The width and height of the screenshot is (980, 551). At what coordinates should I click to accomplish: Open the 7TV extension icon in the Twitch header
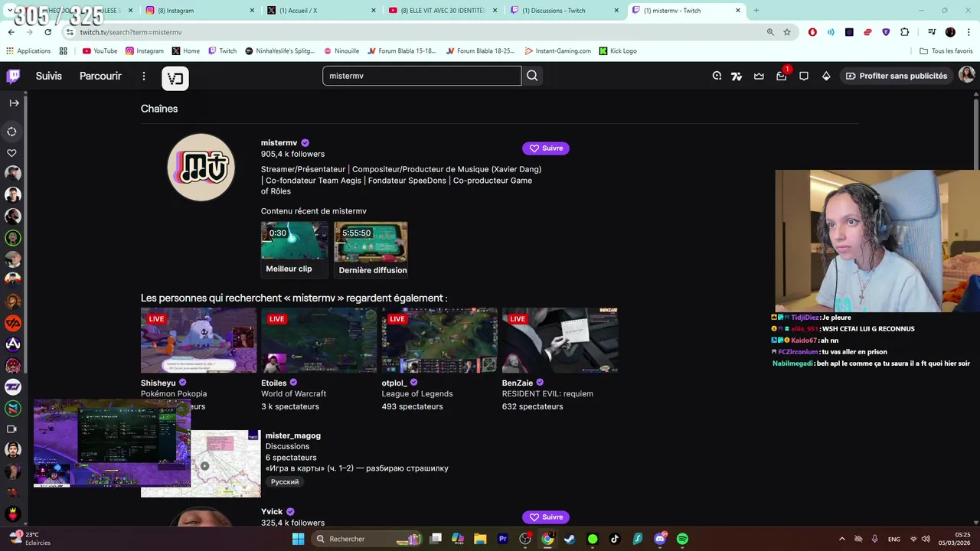point(737,76)
